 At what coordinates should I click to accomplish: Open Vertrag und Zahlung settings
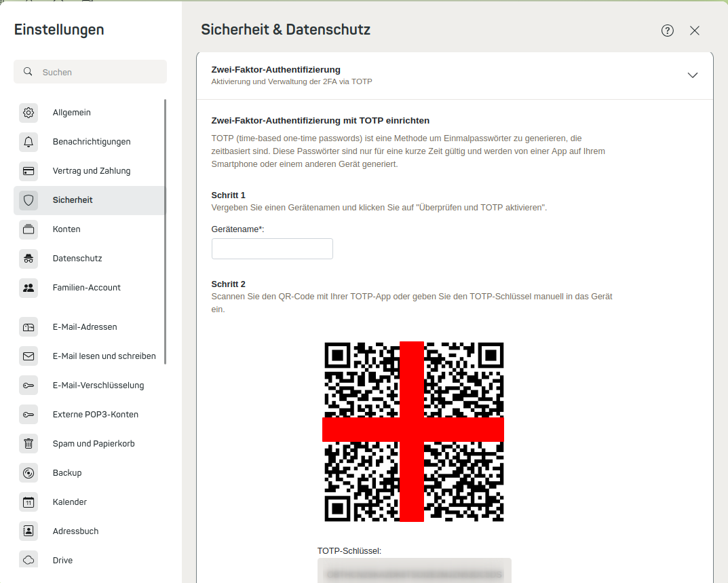90,171
